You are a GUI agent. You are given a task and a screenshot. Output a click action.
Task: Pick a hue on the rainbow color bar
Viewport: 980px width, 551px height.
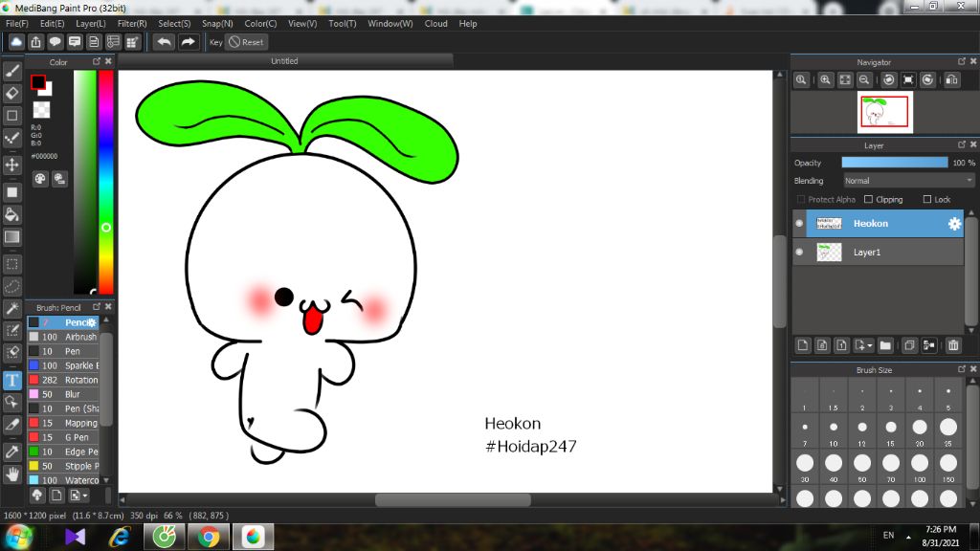coord(106,182)
